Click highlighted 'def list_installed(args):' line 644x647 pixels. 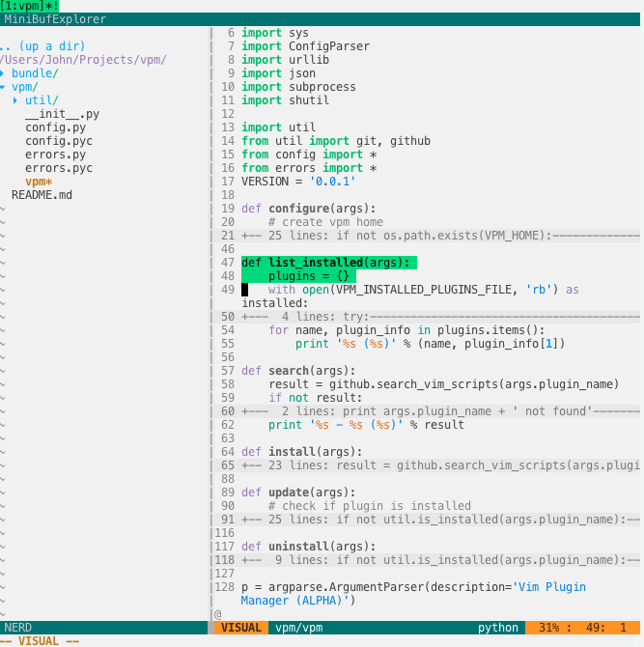click(329, 263)
